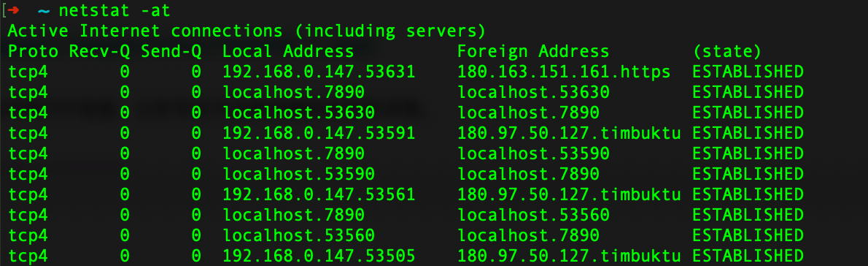Select local address 192.168.0.147.53591
This screenshot has height=266, width=868.
tap(319, 134)
